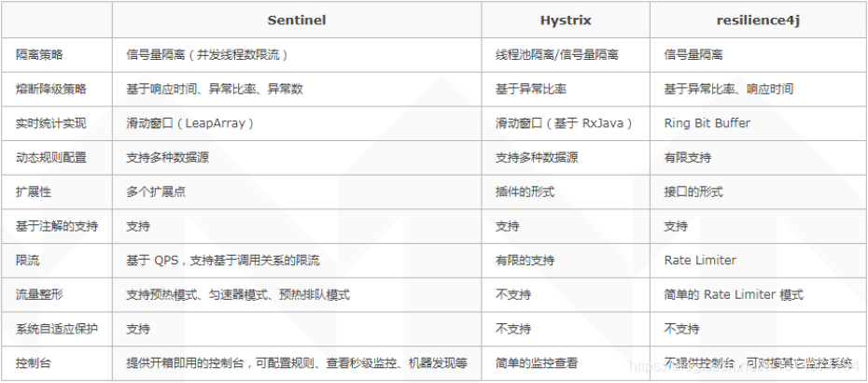Click the 实时统计实现 row label

tap(50, 123)
